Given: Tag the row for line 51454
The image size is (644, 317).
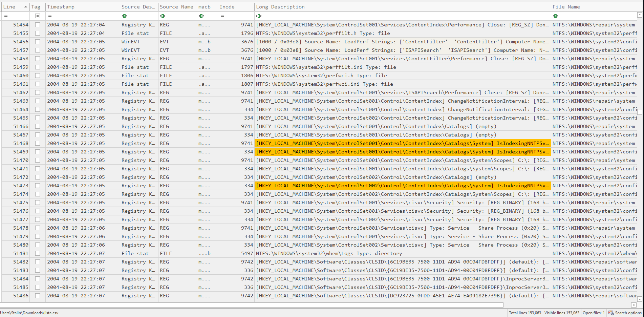Looking at the screenshot, I should [x=38, y=25].
